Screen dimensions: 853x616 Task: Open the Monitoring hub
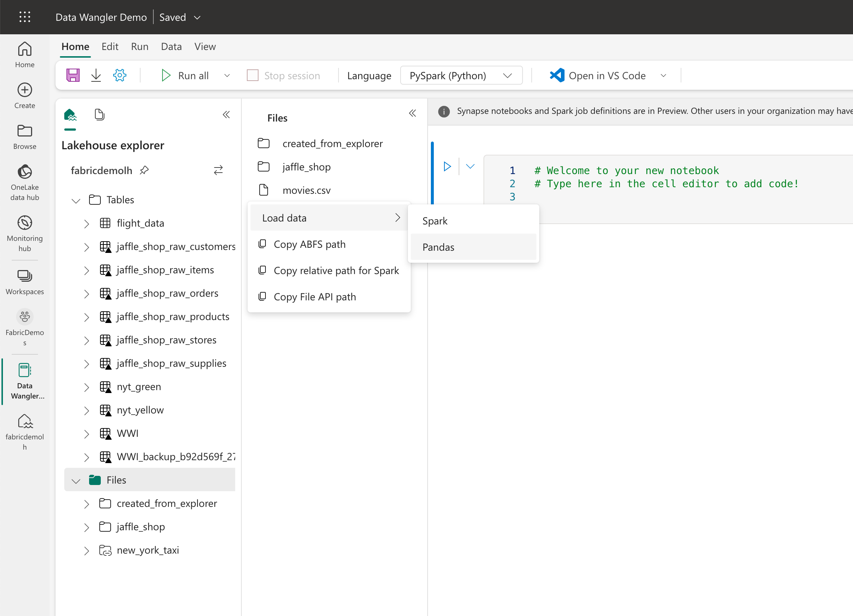[24, 231]
